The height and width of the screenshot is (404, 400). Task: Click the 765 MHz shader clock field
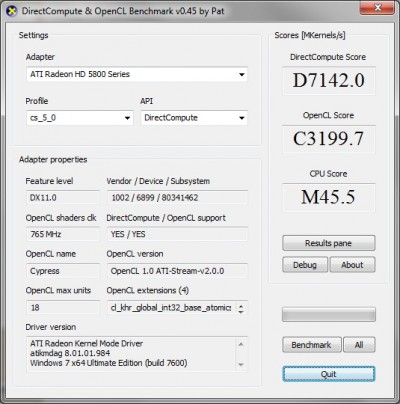[63, 234]
